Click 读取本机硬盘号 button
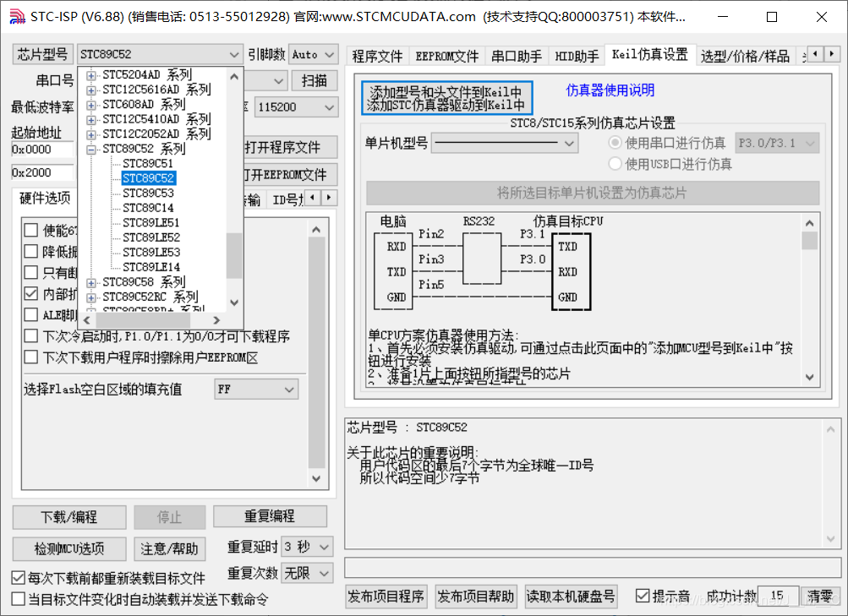The height and width of the screenshot is (616, 848). (x=571, y=597)
